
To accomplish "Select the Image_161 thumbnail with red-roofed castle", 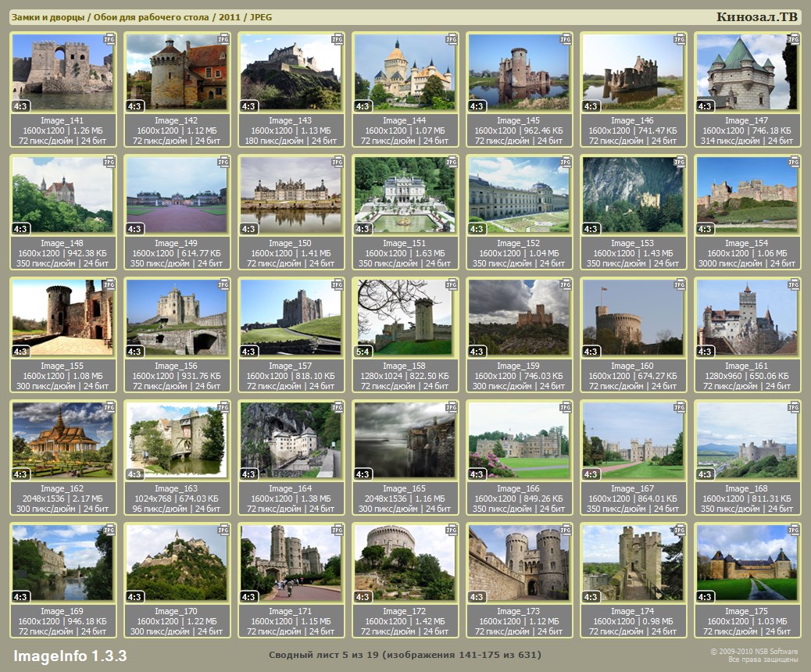I will 747,317.
